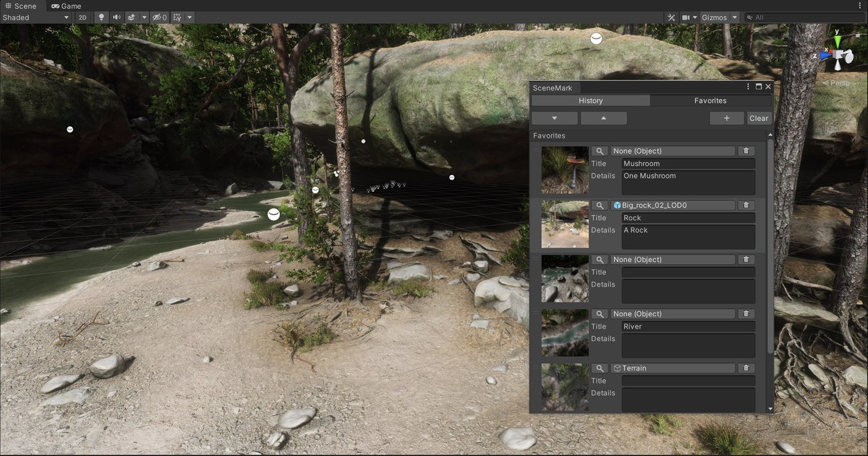This screenshot has height=456, width=868.
Task: Click the SceneMark list vertical scrollbar
Action: (x=770, y=246)
